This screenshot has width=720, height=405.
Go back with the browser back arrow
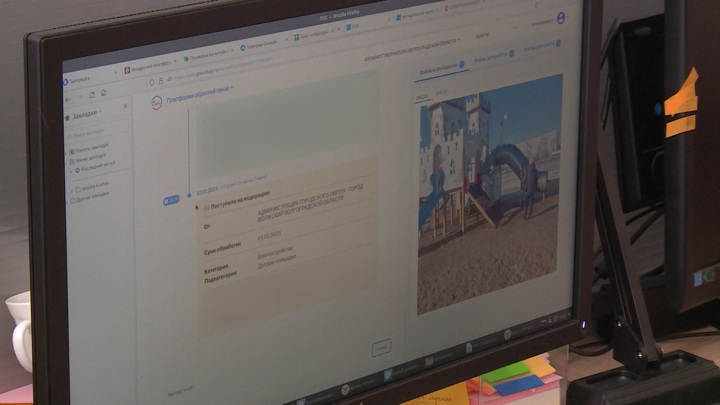pyautogui.click(x=68, y=99)
